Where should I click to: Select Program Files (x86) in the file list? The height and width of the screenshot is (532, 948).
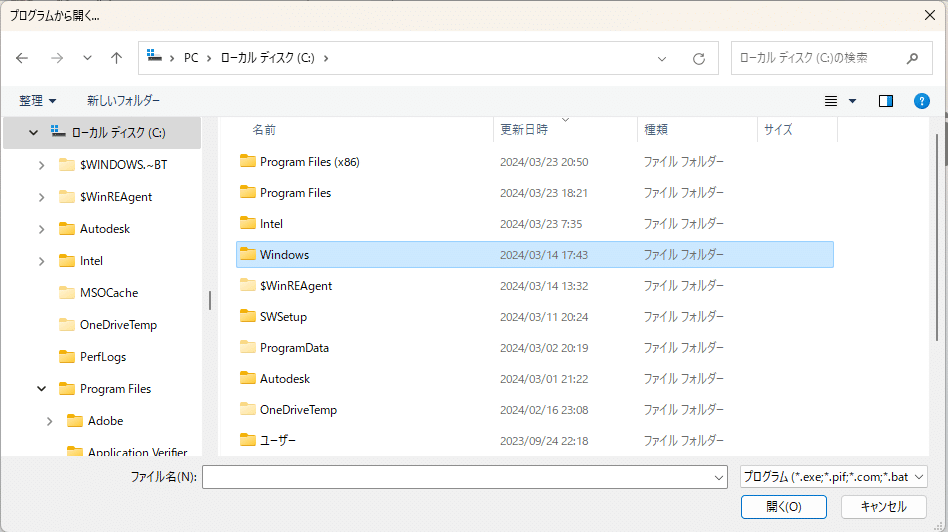pos(310,161)
